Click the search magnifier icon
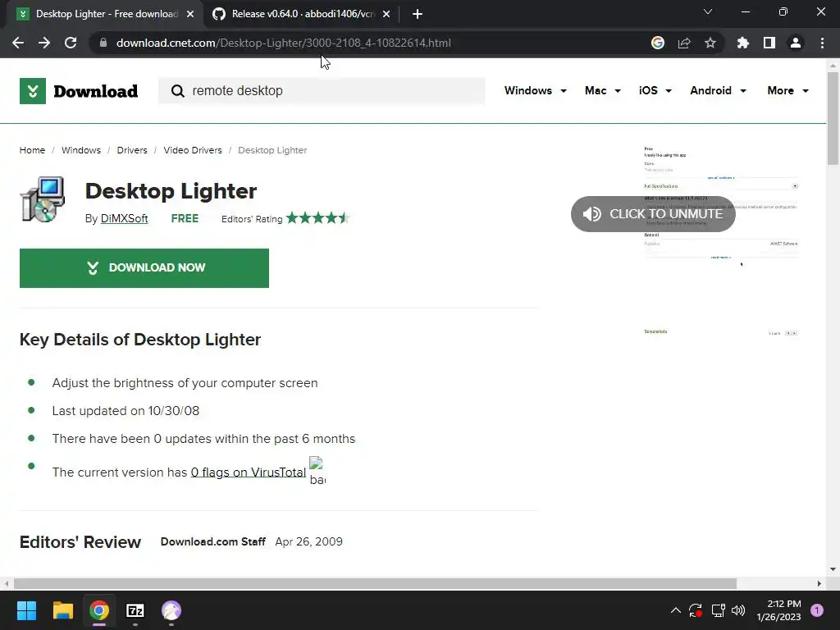 (x=177, y=91)
